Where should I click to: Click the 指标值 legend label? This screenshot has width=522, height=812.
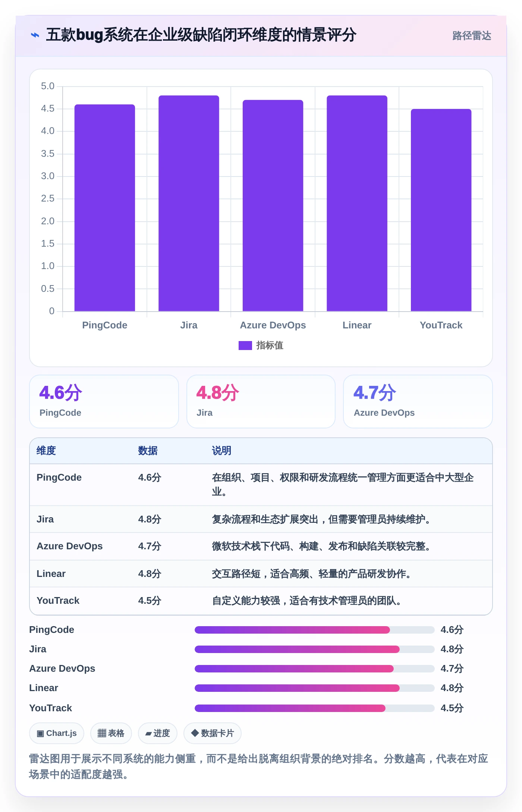point(270,346)
